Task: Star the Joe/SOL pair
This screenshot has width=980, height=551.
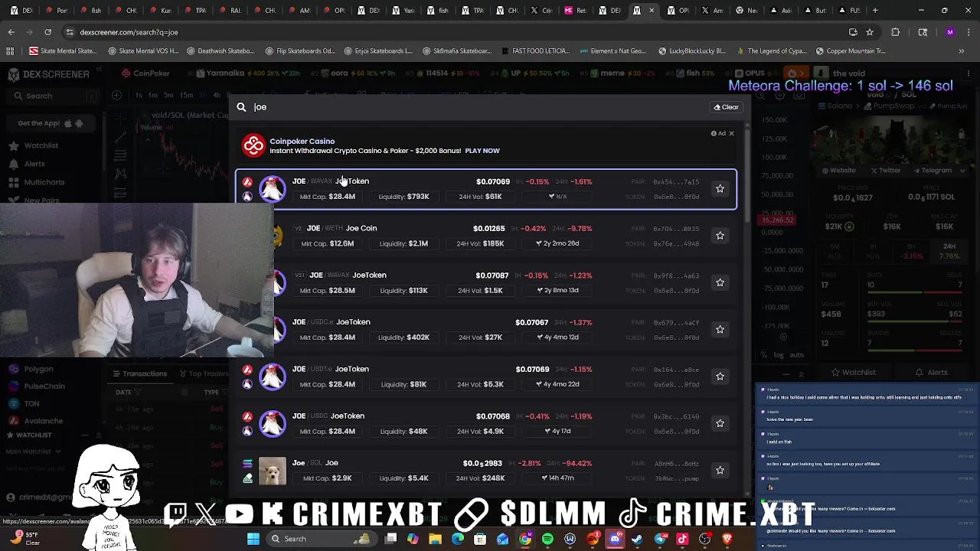Action: click(x=720, y=470)
